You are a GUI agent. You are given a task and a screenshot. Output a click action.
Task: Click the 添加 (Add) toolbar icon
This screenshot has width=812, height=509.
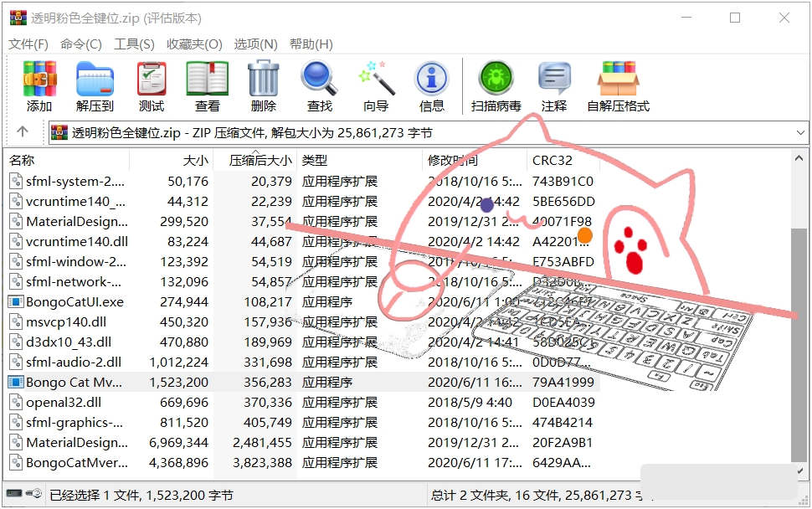(x=39, y=86)
